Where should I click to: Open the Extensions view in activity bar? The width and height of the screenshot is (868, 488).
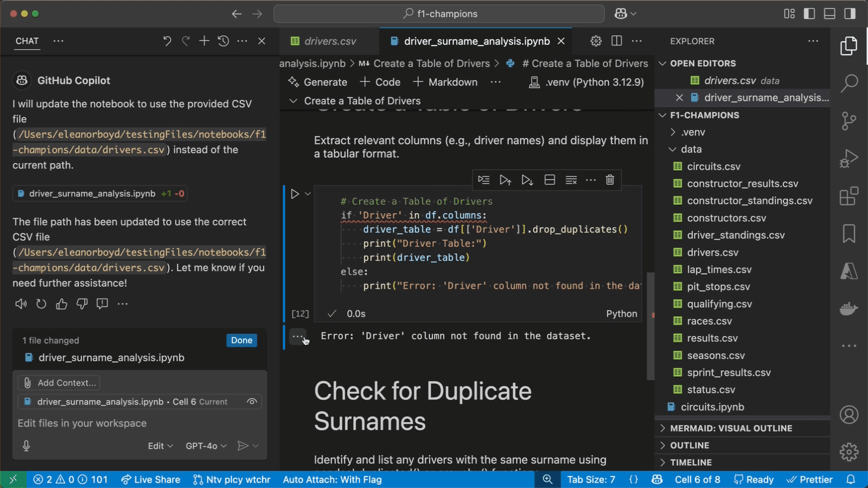click(849, 196)
